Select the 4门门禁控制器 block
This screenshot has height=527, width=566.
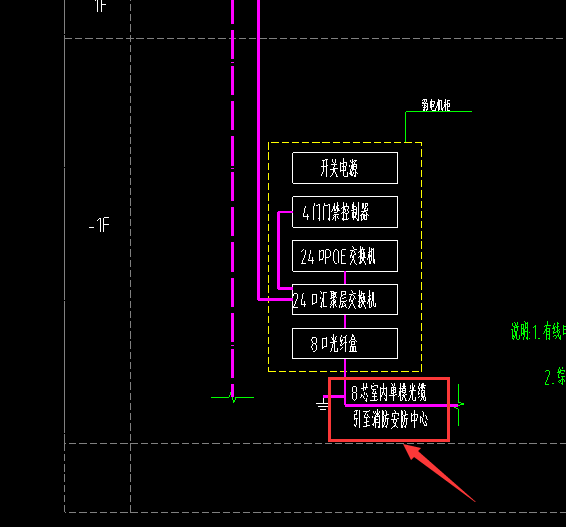345,212
